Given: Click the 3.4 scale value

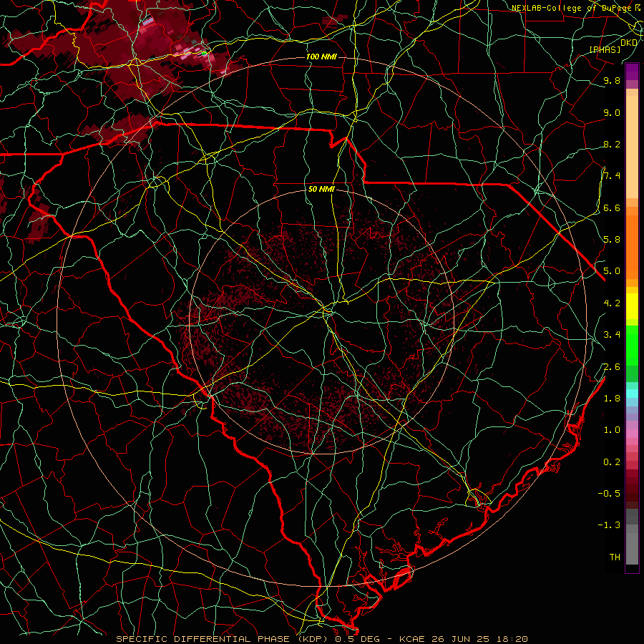Looking at the screenshot, I should (x=612, y=335).
